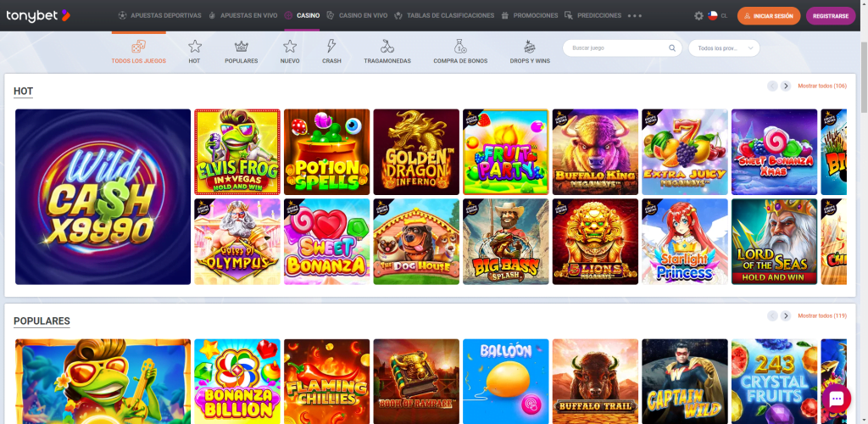Go to Apuestas en Vivo
This screenshot has height=424, width=868.
[x=242, y=15]
